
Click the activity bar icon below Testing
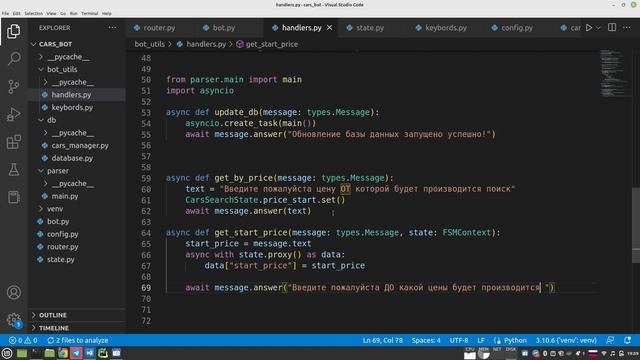13,197
